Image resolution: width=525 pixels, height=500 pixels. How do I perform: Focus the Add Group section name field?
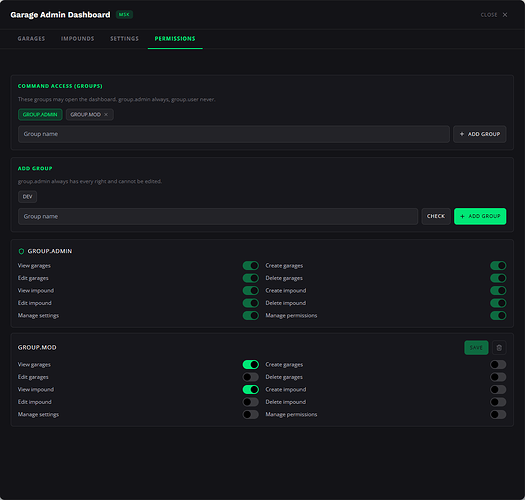coord(218,216)
